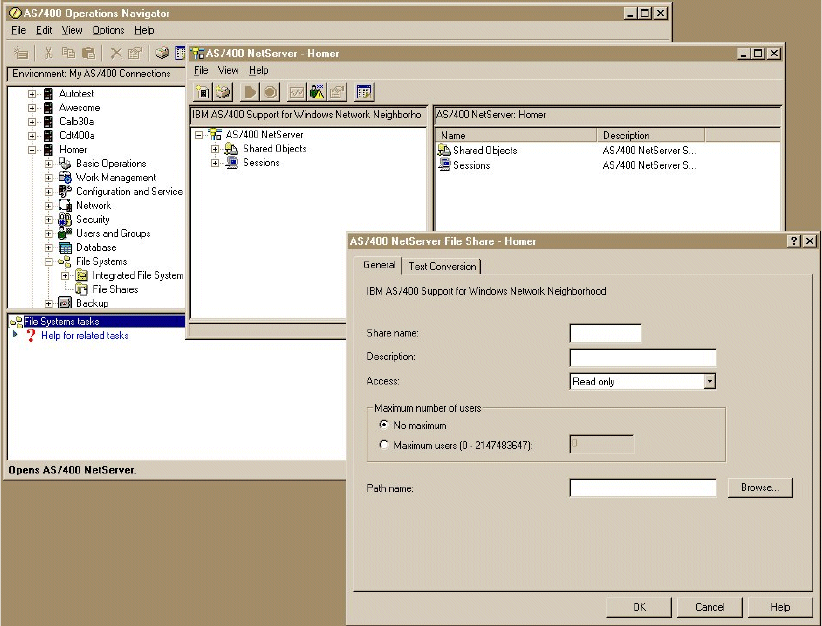Open the Options menu in Operations Navigator
This screenshot has width=822, height=626.
[x=109, y=30]
